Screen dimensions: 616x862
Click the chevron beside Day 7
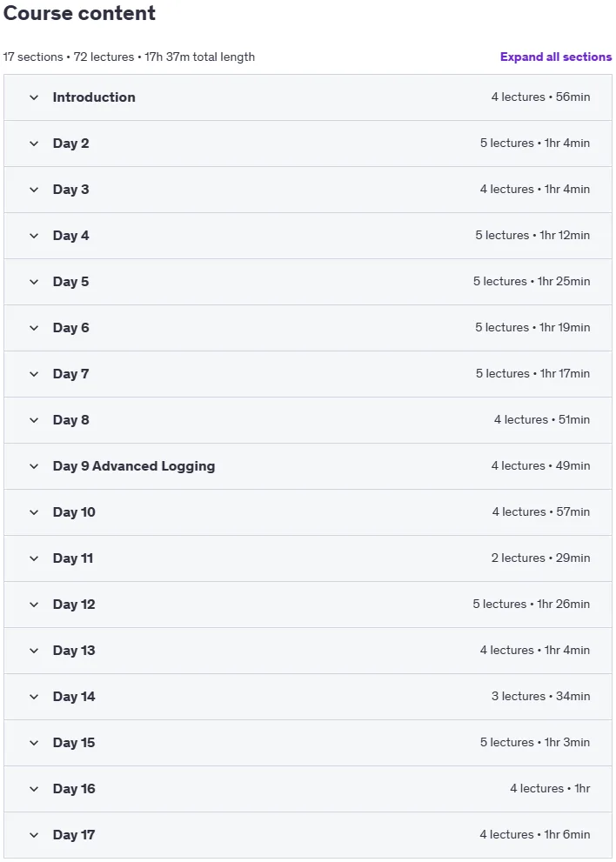pos(34,374)
